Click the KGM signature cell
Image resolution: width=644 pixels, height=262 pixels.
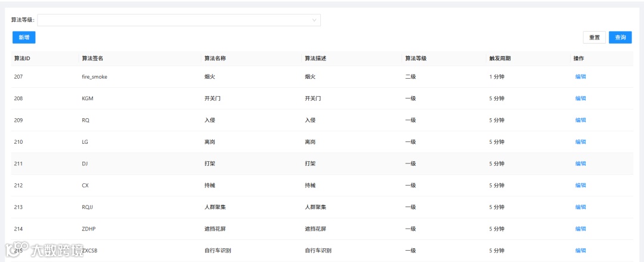pos(88,98)
